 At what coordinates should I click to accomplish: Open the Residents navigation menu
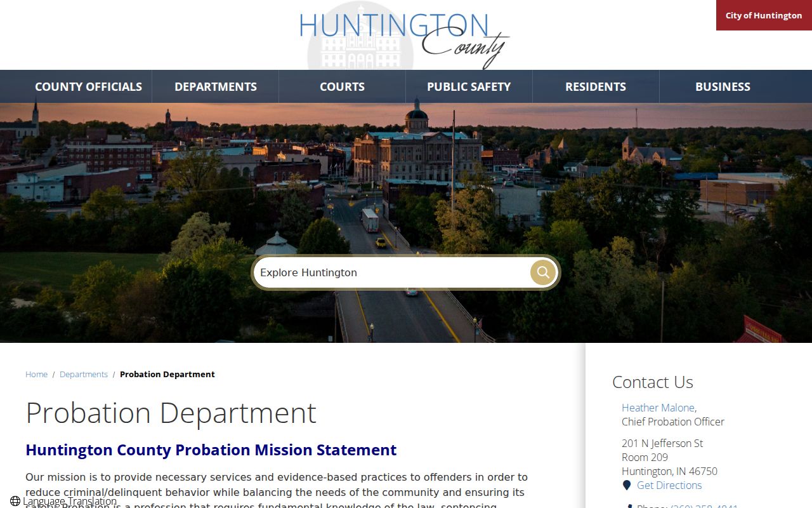click(x=596, y=86)
